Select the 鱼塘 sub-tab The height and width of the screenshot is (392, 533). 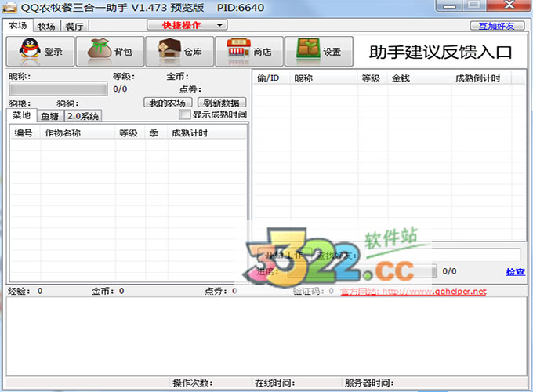click(x=50, y=116)
